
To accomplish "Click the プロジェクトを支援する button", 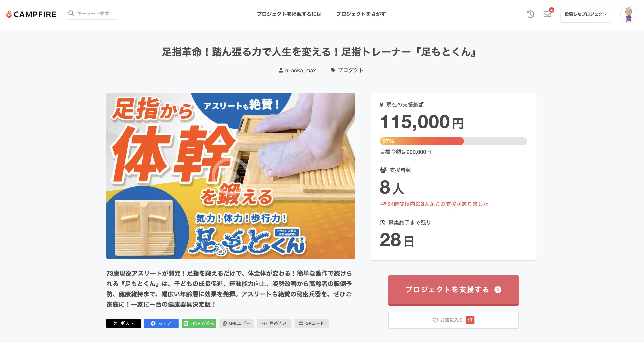I will click(x=453, y=290).
